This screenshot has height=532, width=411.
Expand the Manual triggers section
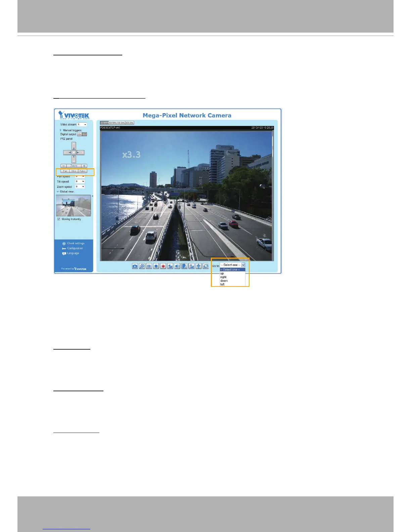60,130
